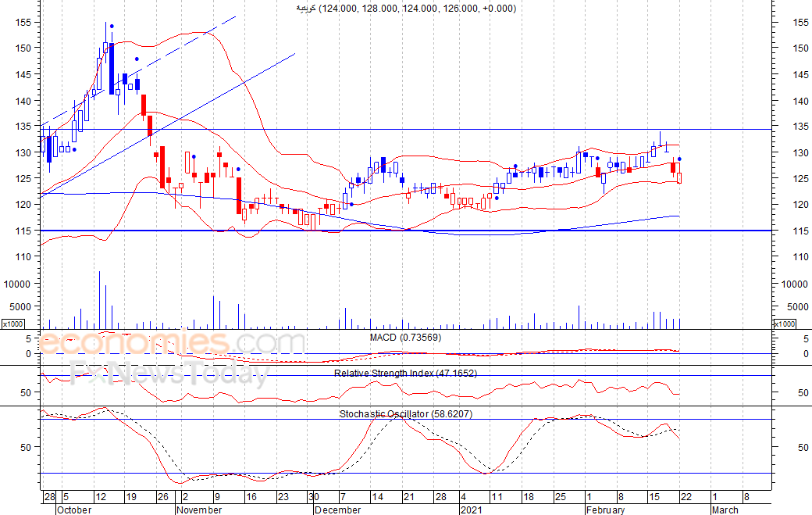Click the x1000 volume multiplier box on right
This screenshot has height=515, width=812.
tap(784, 324)
